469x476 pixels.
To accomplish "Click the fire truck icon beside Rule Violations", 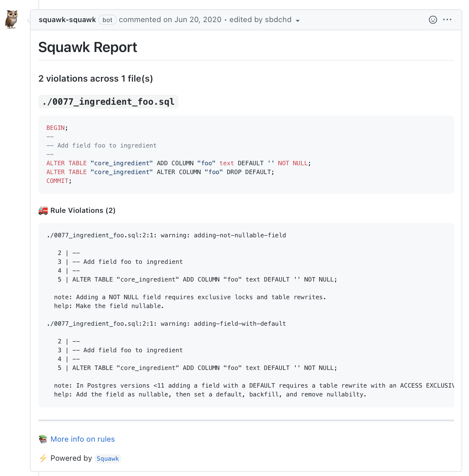I will pos(43,210).
